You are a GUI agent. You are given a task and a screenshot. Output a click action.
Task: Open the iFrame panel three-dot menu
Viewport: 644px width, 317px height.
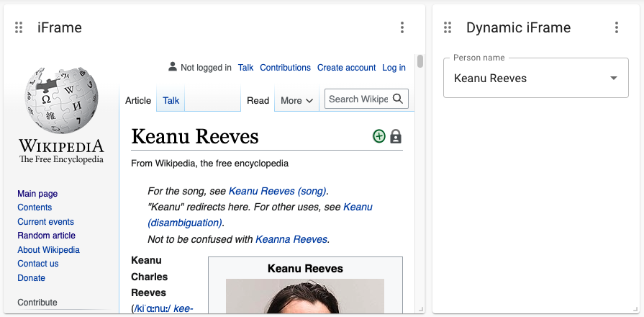402,27
